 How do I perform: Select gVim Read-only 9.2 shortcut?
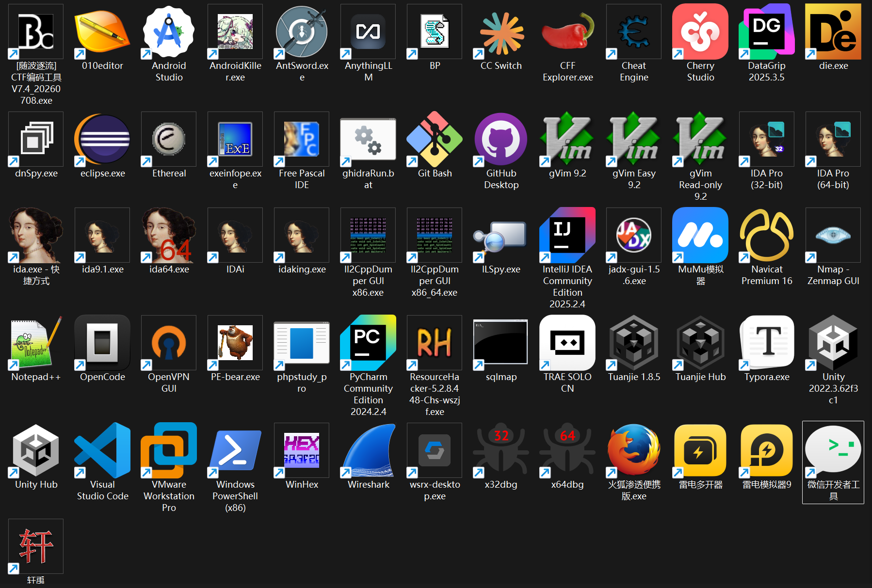click(x=700, y=139)
